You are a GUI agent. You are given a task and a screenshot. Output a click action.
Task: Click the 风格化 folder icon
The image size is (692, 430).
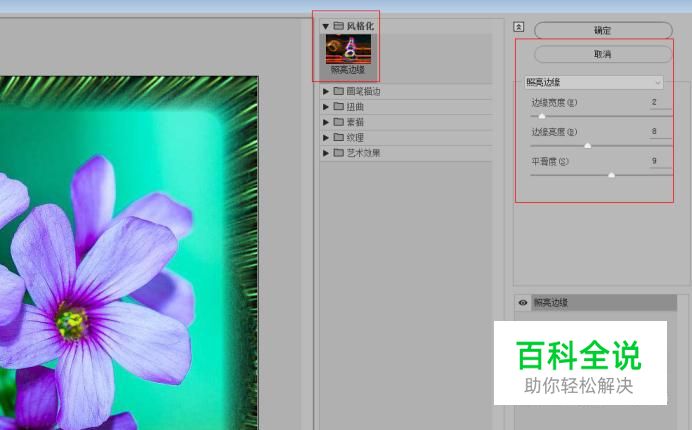tap(338, 26)
